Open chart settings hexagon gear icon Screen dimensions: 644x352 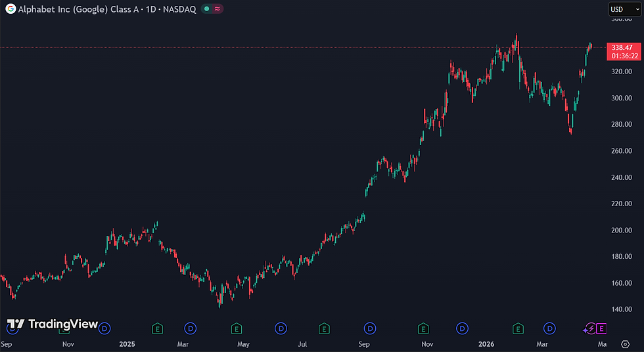click(x=625, y=344)
